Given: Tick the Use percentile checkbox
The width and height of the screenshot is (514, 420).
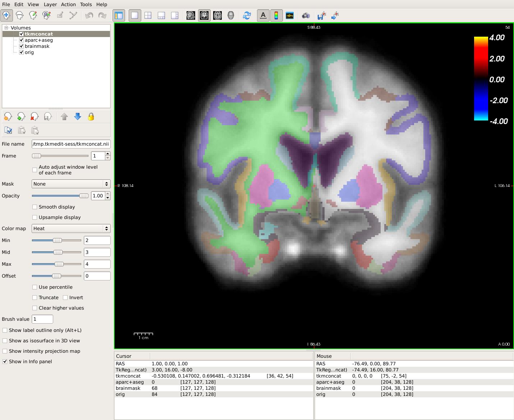Looking at the screenshot, I should 35,287.
